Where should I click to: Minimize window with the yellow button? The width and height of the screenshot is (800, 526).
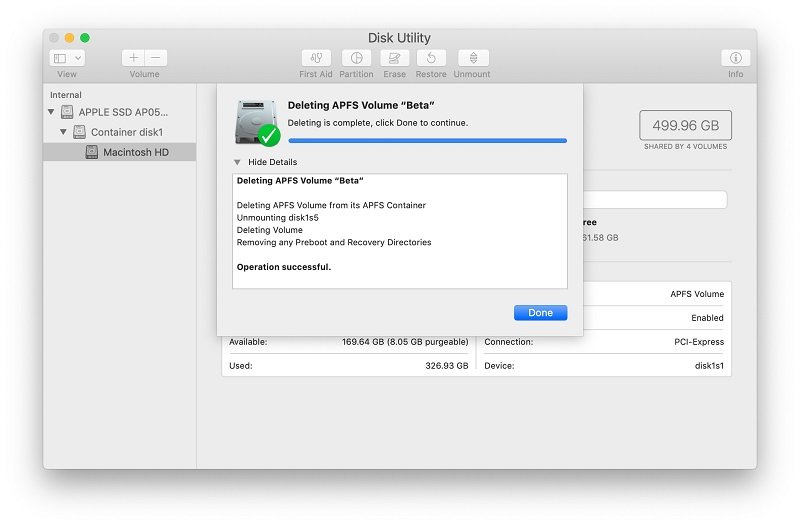69,38
